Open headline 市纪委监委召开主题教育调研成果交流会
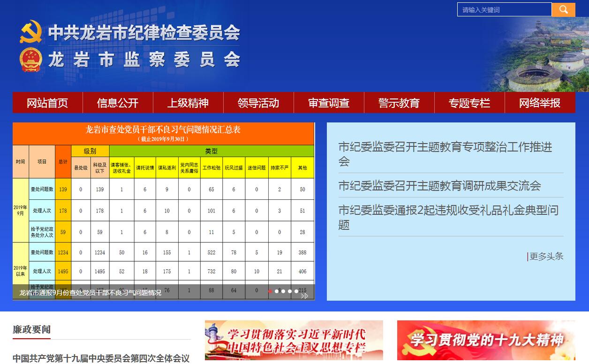Screen dimensions: 589x364 pyautogui.click(x=440, y=186)
